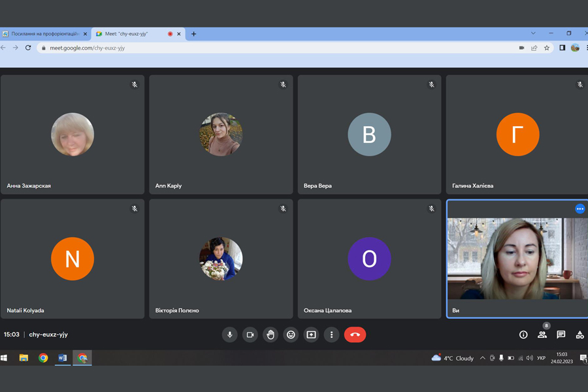Click muted mic icon on Natali Kolyada tile
Image resolution: width=588 pixels, height=392 pixels.
click(x=135, y=208)
